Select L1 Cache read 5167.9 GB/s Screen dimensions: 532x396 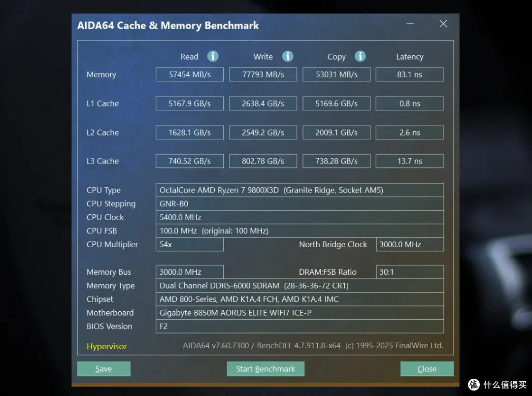[x=190, y=103]
